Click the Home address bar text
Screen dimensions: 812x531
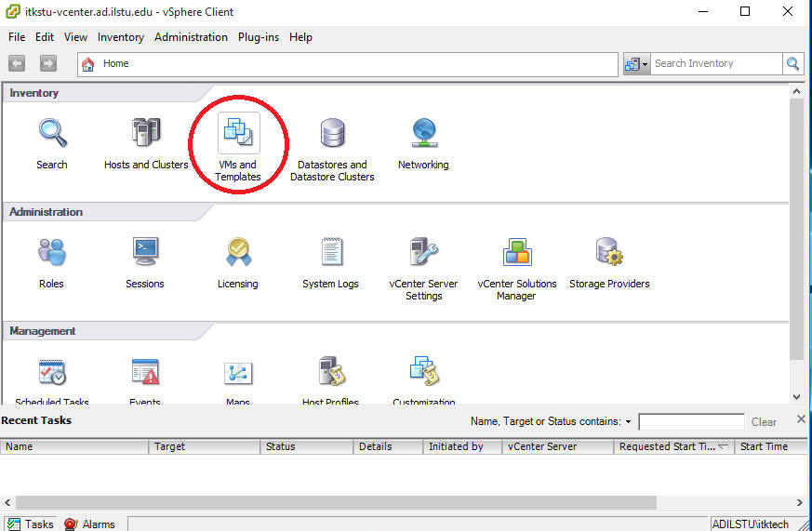116,63
